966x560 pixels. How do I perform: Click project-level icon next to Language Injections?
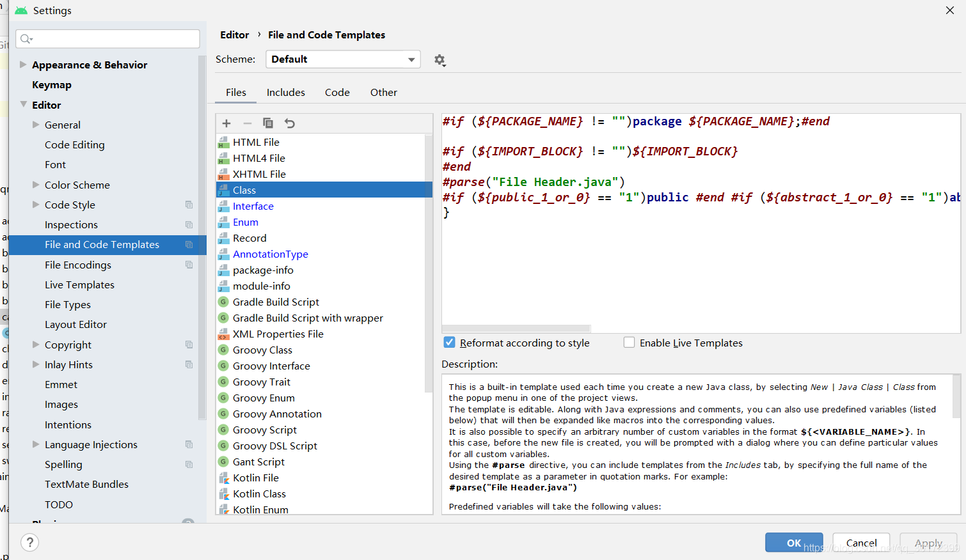pos(189,444)
